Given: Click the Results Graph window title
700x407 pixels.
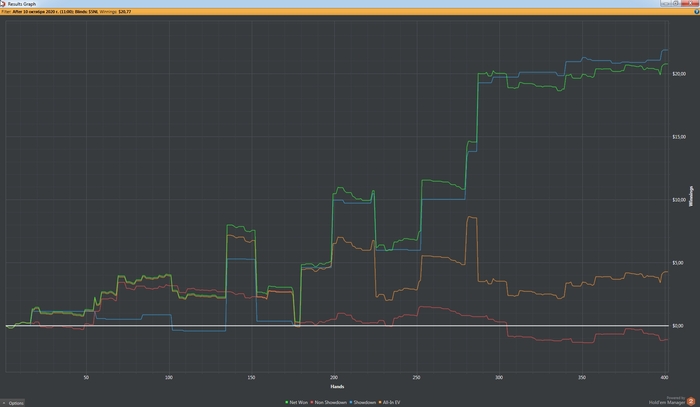Looking at the screenshot, I should click(22, 4).
